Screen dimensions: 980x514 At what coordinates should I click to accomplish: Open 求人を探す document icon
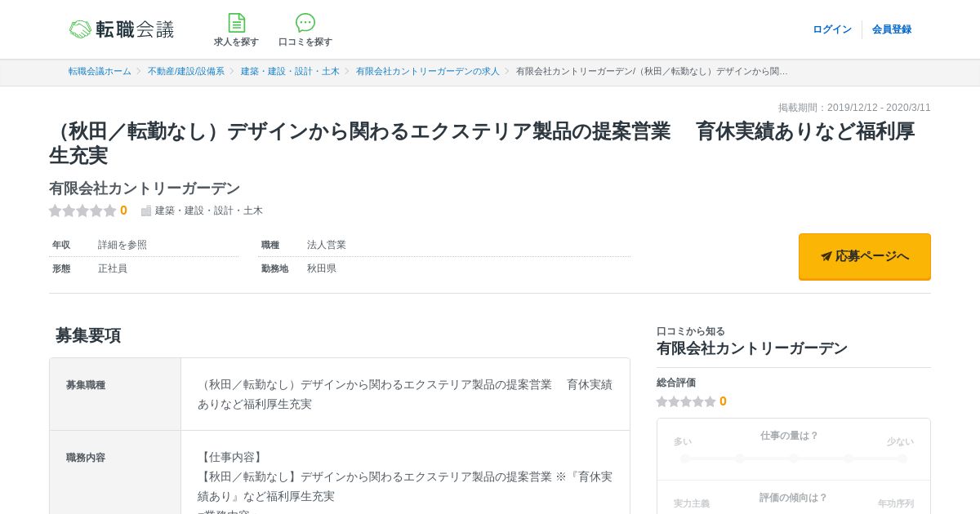click(236, 23)
